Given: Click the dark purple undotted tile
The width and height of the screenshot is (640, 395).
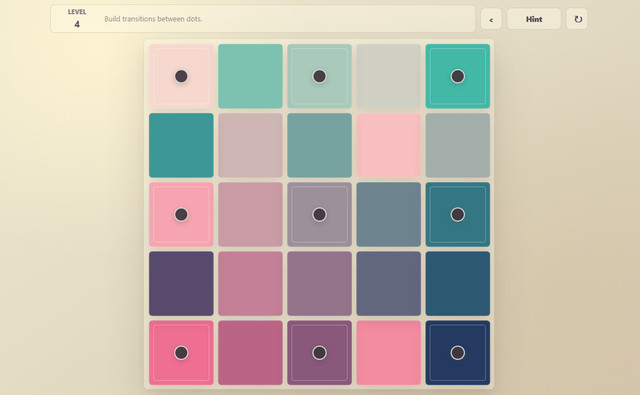Looking at the screenshot, I should (181, 284).
